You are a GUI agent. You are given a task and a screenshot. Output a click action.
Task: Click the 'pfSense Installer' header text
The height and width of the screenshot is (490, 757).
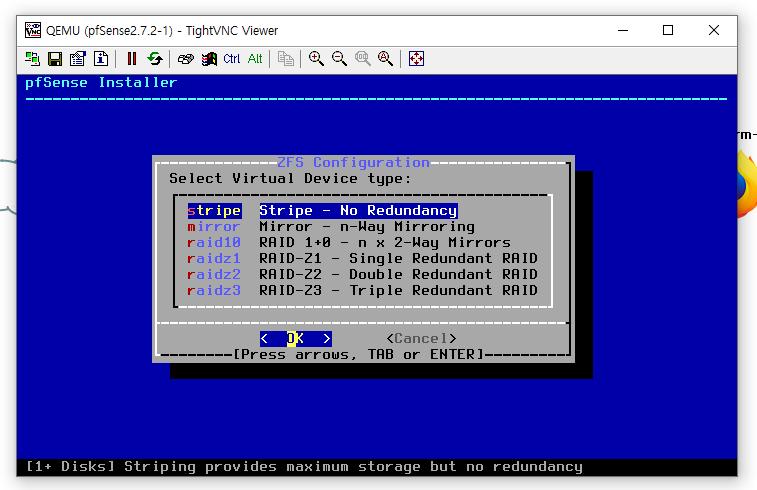point(101,83)
